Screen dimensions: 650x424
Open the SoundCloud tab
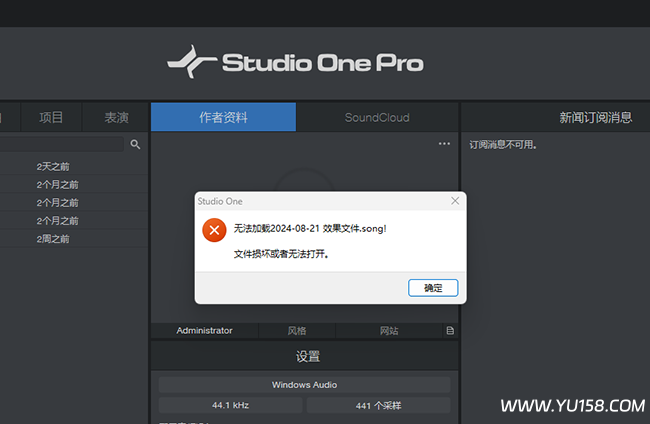[377, 117]
